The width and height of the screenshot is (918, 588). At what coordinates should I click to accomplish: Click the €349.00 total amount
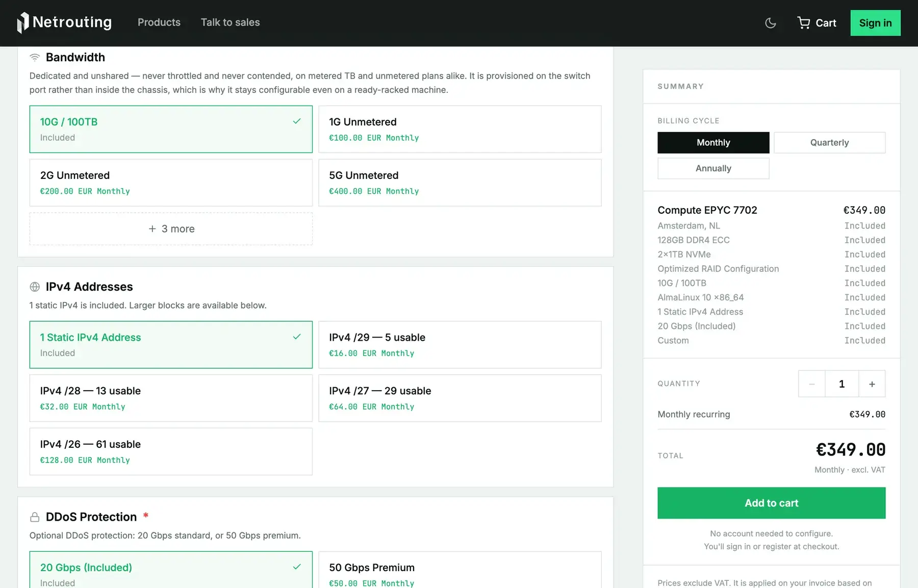(851, 450)
